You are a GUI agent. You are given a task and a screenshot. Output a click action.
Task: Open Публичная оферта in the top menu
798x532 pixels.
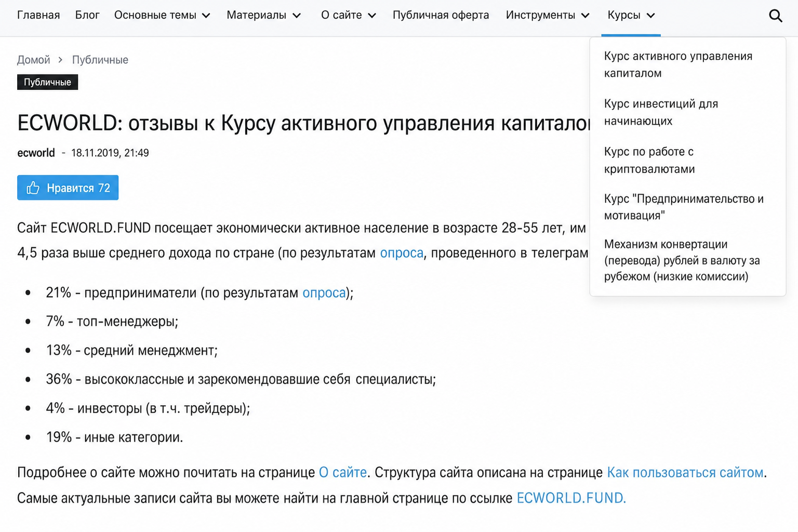coord(441,15)
